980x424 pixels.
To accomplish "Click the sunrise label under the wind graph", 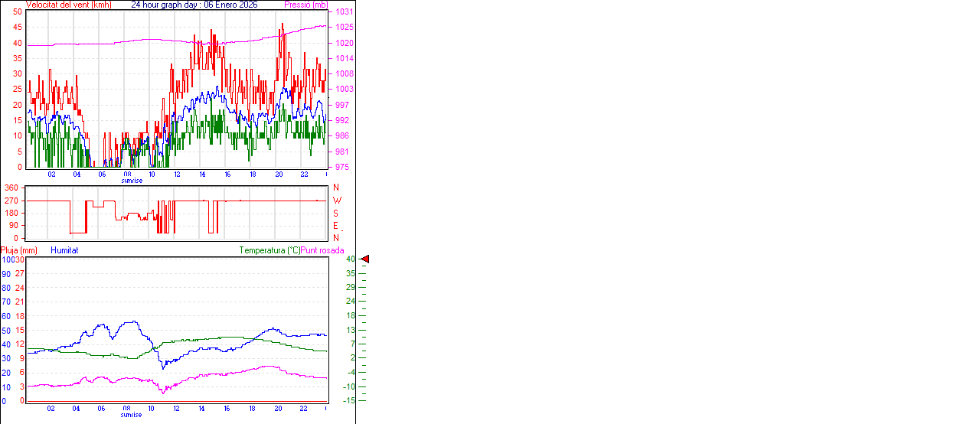I will pos(131,181).
